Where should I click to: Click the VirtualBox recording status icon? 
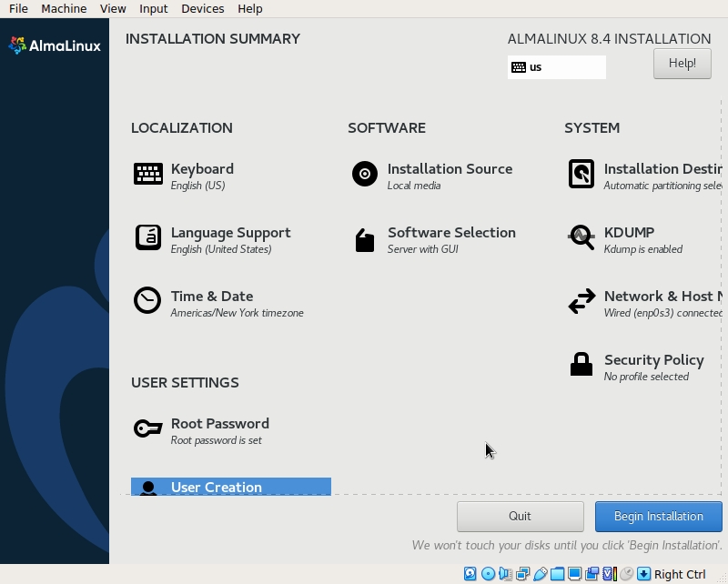click(x=591, y=574)
